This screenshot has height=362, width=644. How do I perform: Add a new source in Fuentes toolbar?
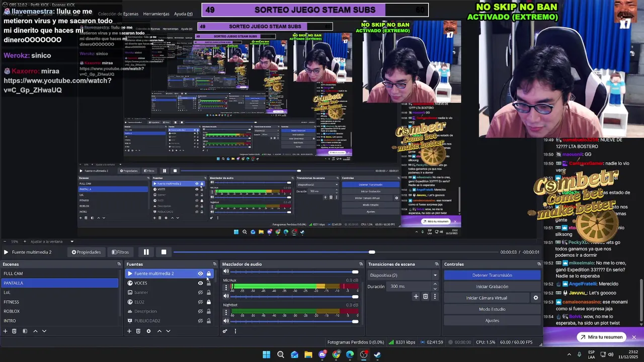[129, 331]
